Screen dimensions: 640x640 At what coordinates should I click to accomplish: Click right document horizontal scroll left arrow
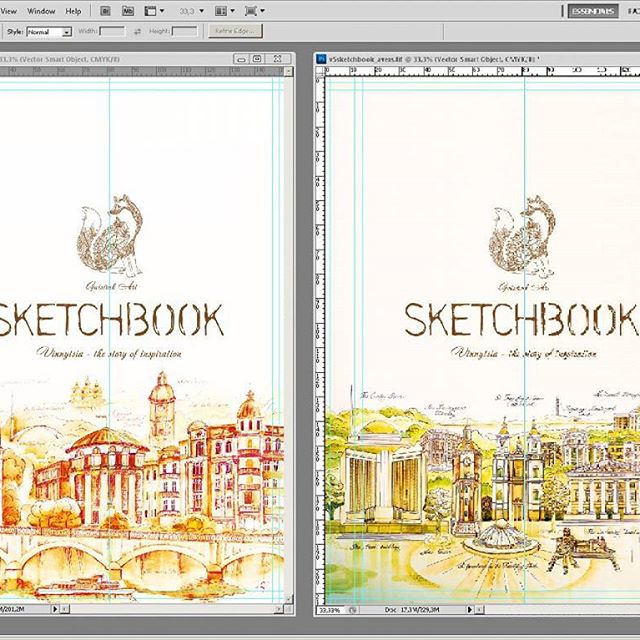(480, 610)
